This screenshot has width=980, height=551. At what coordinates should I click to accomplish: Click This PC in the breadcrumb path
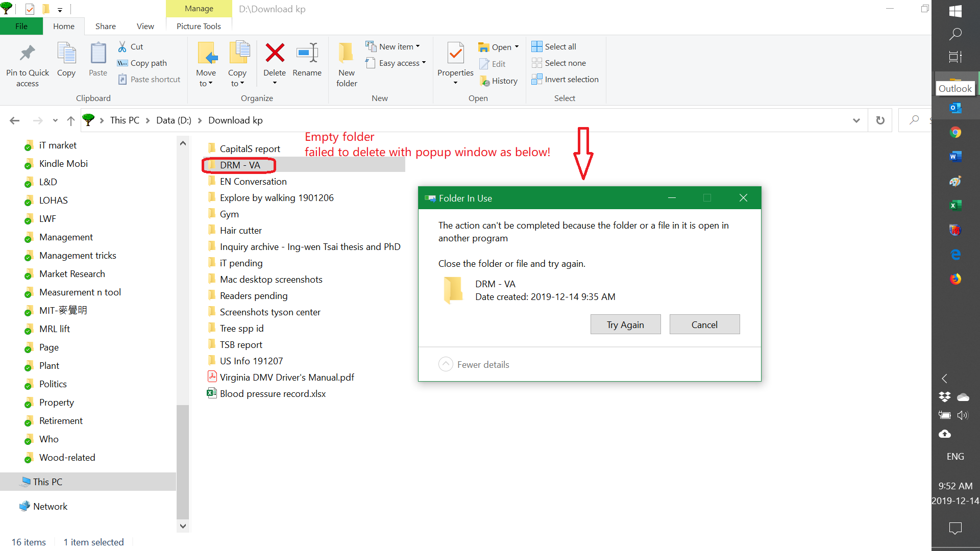[125, 120]
